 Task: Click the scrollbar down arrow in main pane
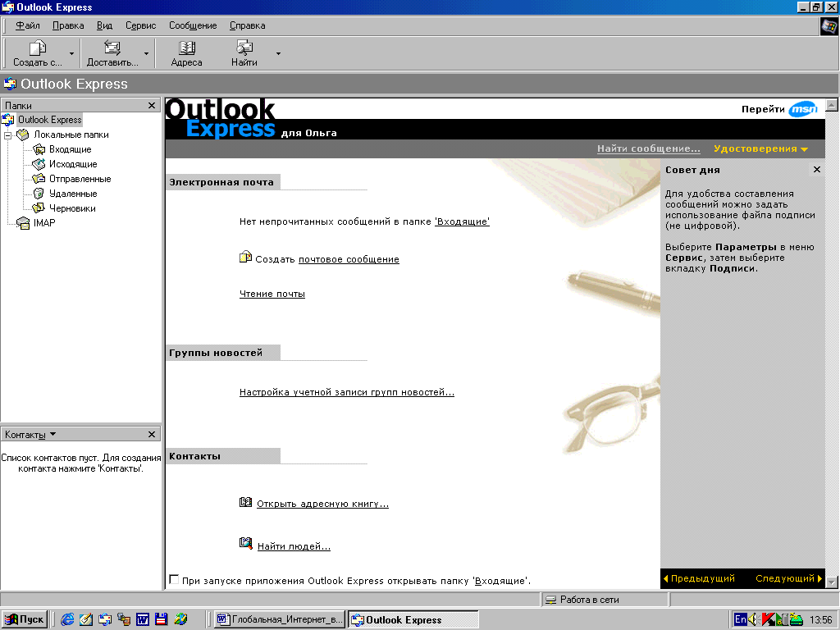point(832,582)
